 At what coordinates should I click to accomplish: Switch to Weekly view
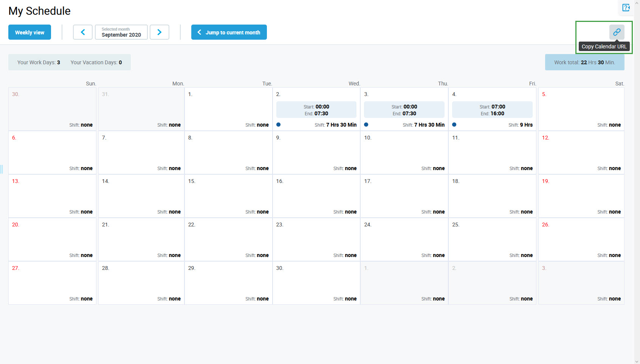[x=29, y=32]
